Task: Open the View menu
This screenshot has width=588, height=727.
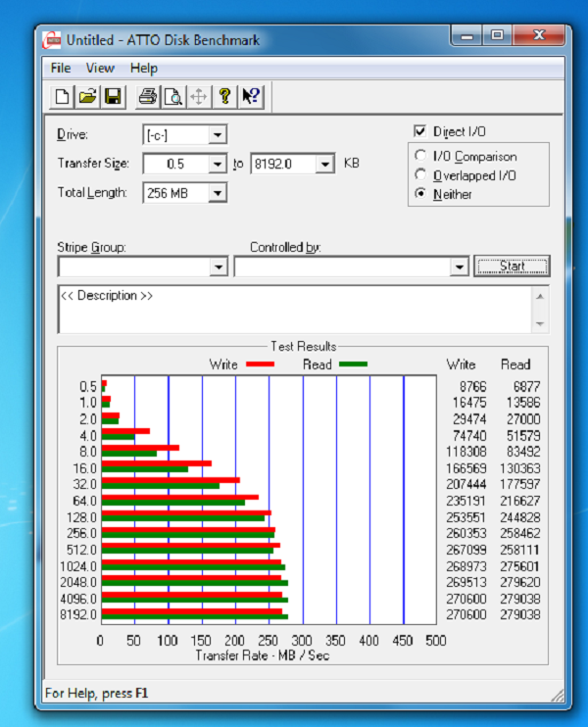Action: click(x=100, y=69)
